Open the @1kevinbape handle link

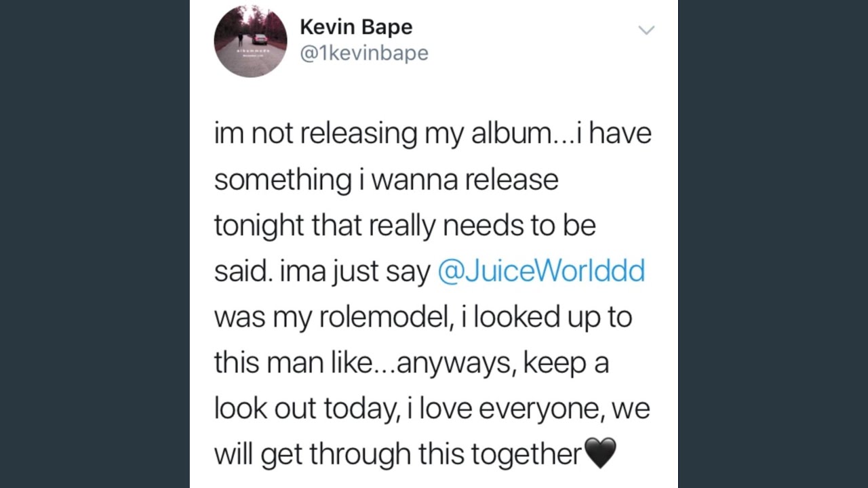364,54
